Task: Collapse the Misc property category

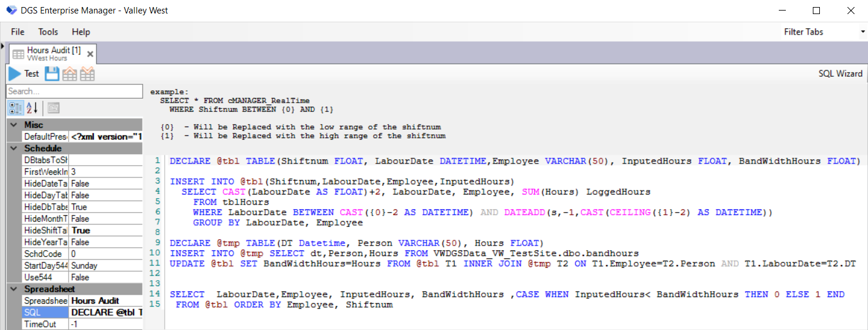Action: click(x=15, y=125)
